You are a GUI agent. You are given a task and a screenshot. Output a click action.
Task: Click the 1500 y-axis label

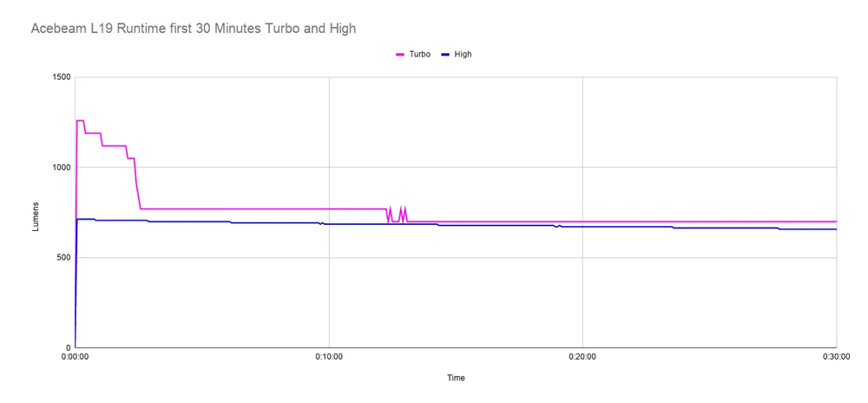pyautogui.click(x=63, y=77)
